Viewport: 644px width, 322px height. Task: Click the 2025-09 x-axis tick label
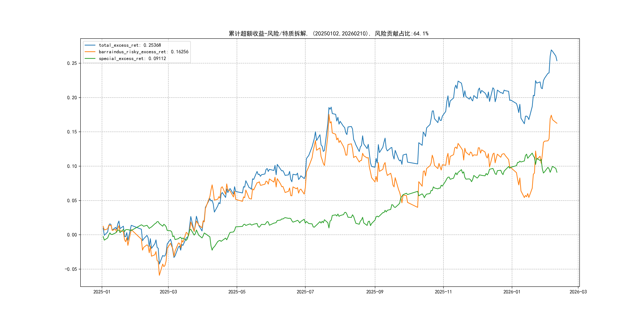point(375,292)
